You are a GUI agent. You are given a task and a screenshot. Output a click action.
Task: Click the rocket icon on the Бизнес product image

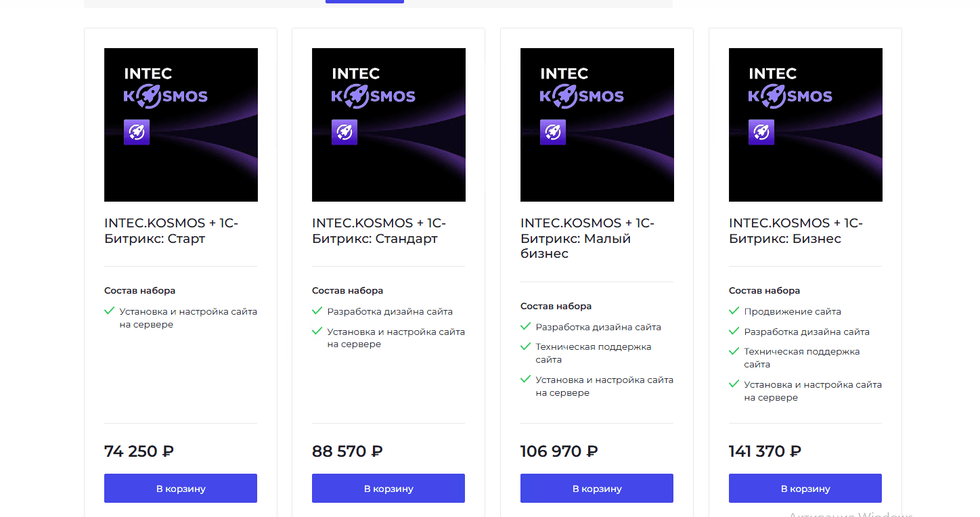(x=761, y=132)
